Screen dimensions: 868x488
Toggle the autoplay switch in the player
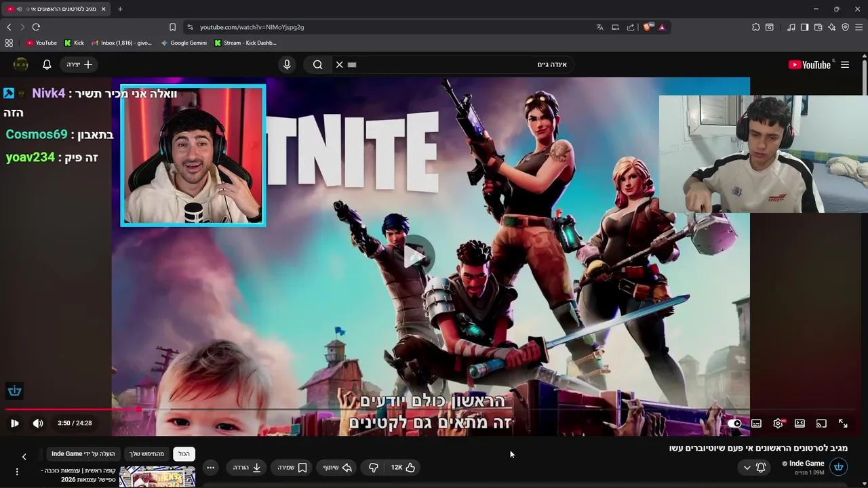[734, 423]
